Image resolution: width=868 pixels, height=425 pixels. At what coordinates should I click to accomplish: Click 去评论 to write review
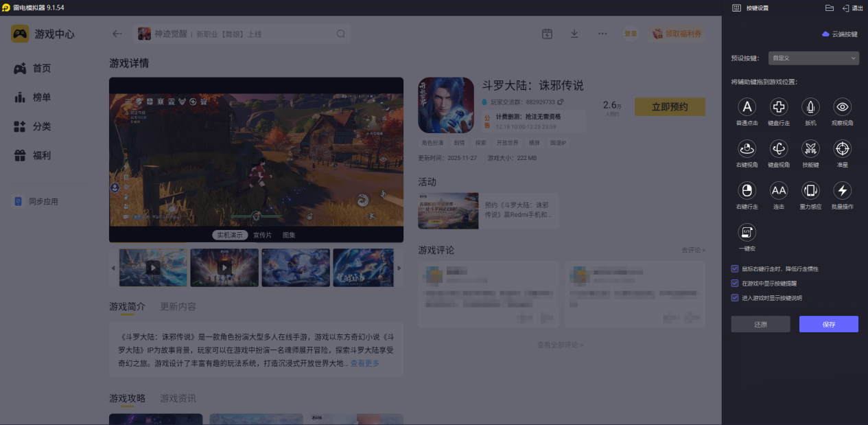pos(693,251)
